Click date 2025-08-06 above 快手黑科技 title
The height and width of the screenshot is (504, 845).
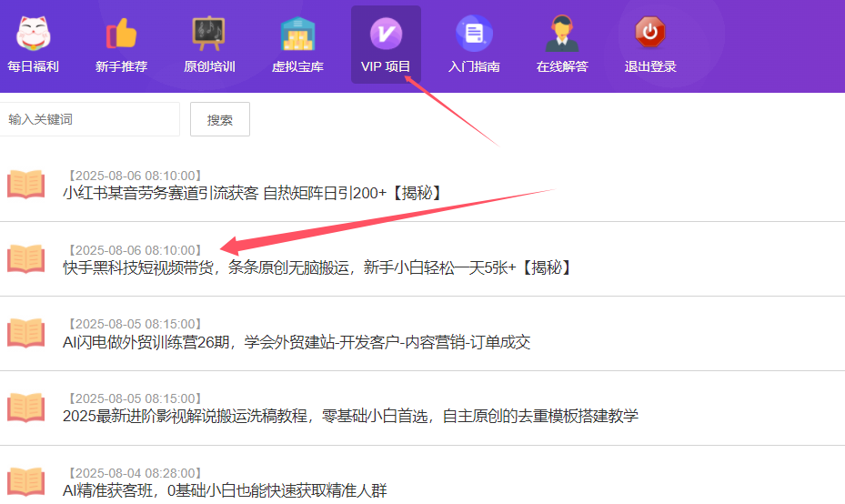click(135, 250)
